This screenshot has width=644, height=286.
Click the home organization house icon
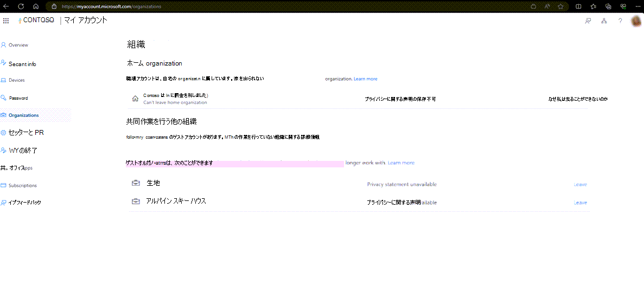[x=135, y=99]
